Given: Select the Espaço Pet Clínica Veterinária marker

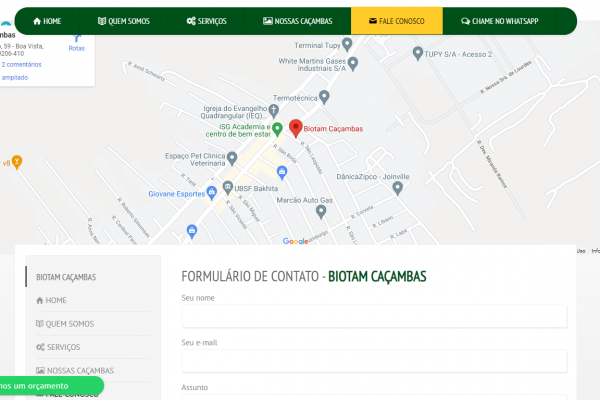Looking at the screenshot, I should 232,158.
